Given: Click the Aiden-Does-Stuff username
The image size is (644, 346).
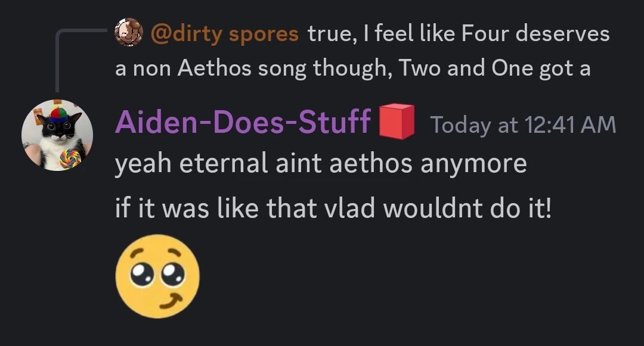Looking at the screenshot, I should tap(243, 123).
